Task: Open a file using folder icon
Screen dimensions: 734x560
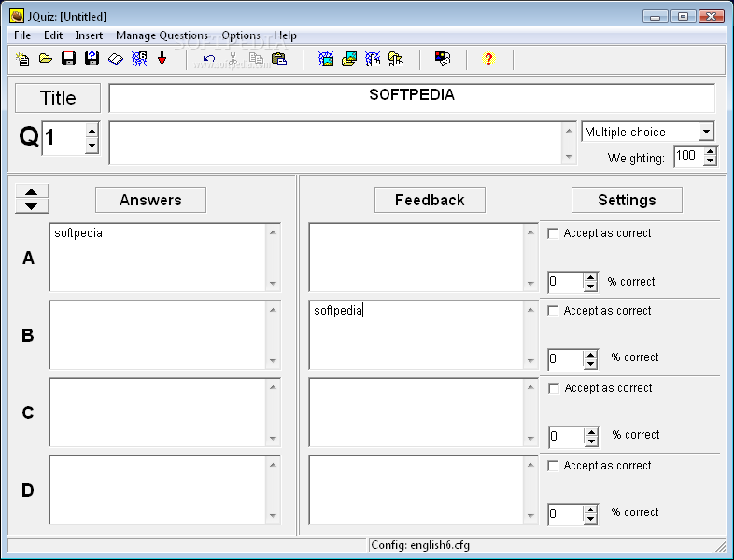Action: [46, 59]
